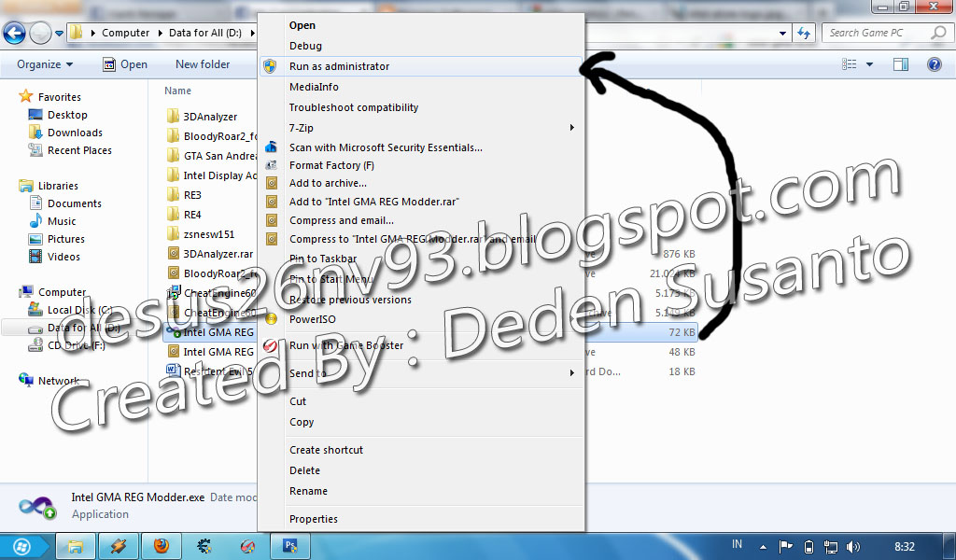Toggle the preview pane icon
The width and height of the screenshot is (956, 560).
click(901, 64)
